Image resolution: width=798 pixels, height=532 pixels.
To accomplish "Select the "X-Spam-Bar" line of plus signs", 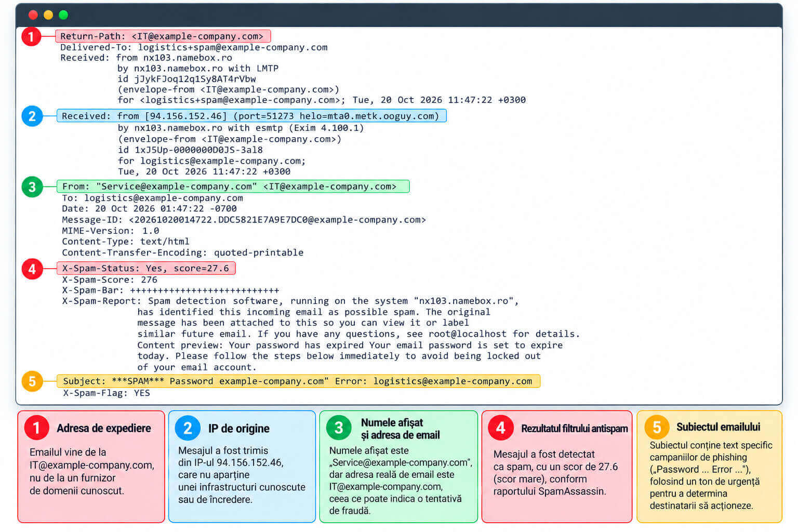I will coord(170,290).
